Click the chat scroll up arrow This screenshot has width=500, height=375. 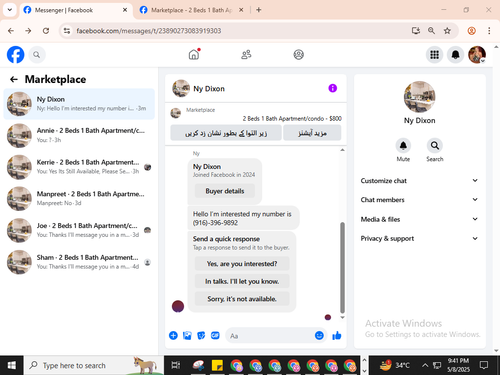click(342, 150)
